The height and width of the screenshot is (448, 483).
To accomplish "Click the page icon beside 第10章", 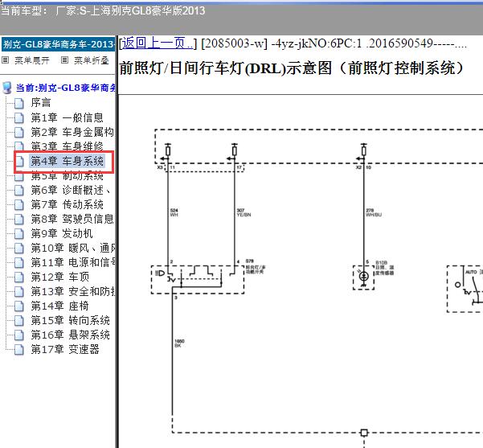I will 19,249.
